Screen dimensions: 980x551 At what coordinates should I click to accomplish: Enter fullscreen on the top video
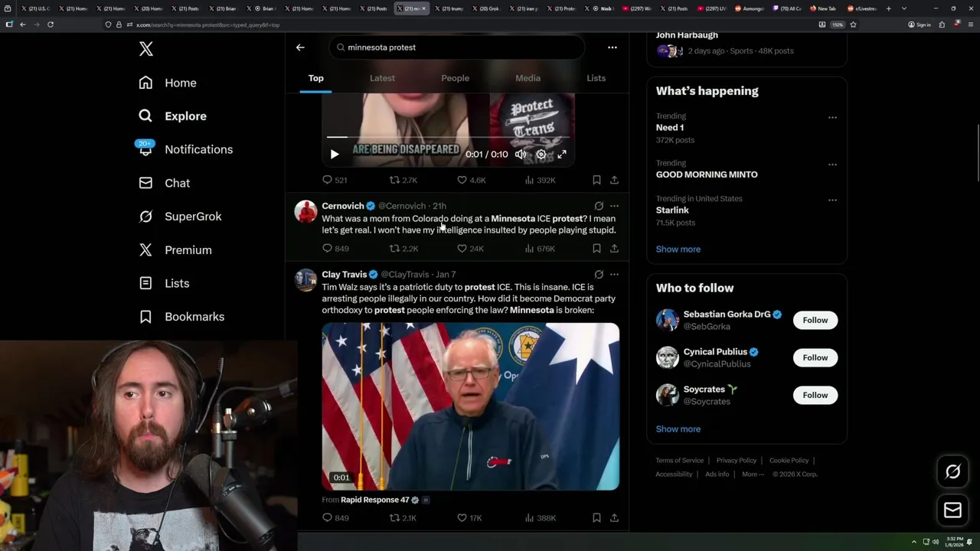point(562,155)
